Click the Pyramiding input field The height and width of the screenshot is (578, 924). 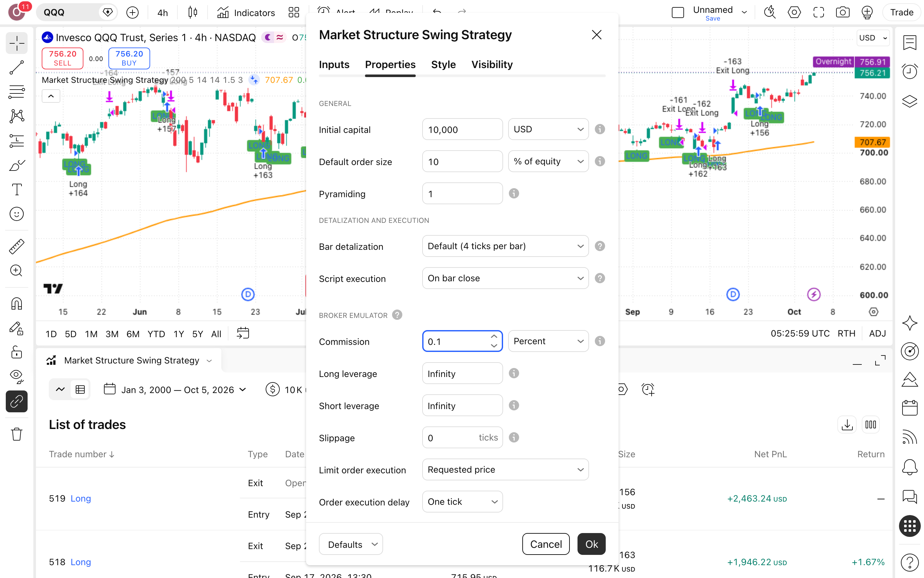pos(462,193)
